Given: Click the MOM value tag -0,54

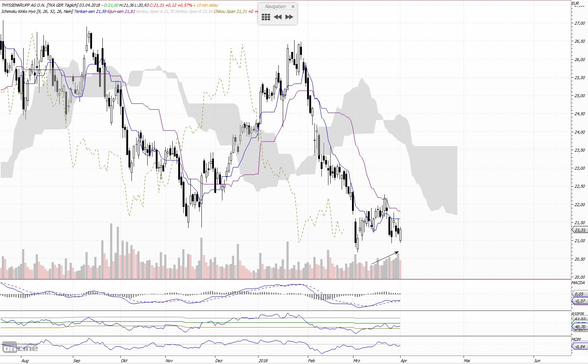Looking at the screenshot, I should pyautogui.click(x=580, y=347).
